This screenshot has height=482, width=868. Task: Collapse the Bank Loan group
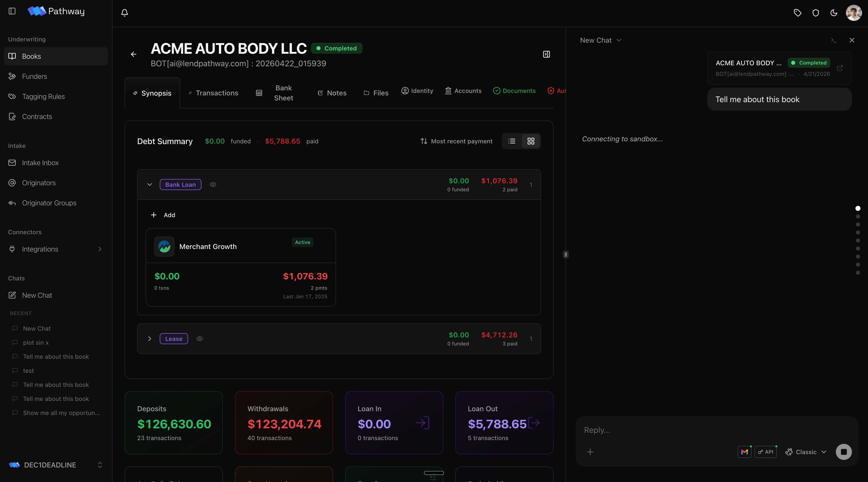click(x=150, y=185)
